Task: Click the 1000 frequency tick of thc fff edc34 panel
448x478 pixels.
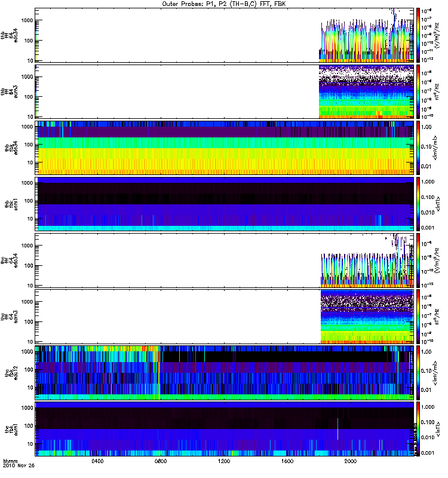Action: (27, 246)
